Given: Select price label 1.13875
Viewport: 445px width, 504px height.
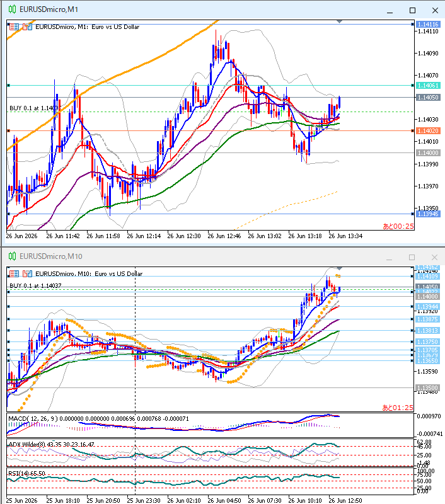Looking at the screenshot, I should click(x=427, y=319).
